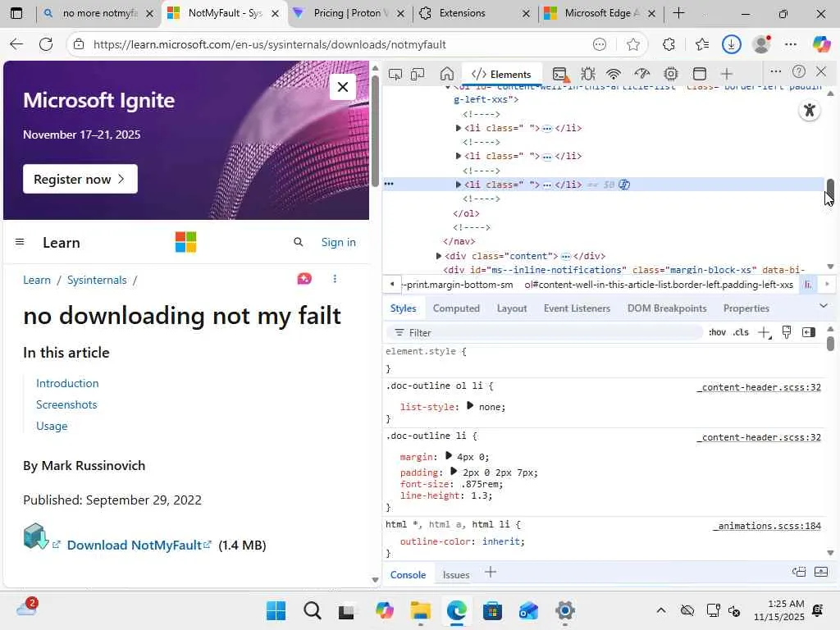Toggle the computed styles sidebar pane

point(808,333)
